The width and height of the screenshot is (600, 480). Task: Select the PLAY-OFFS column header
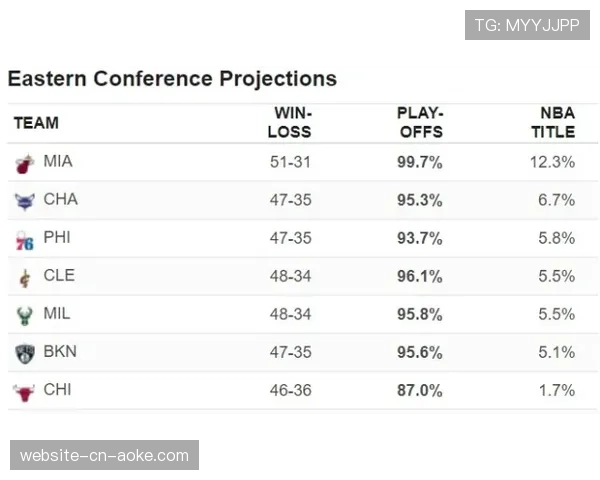click(419, 123)
